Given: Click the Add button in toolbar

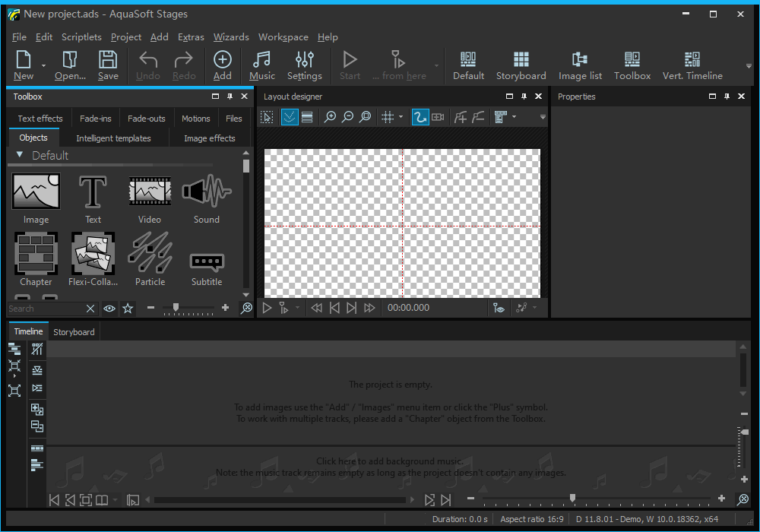Looking at the screenshot, I should [222, 65].
